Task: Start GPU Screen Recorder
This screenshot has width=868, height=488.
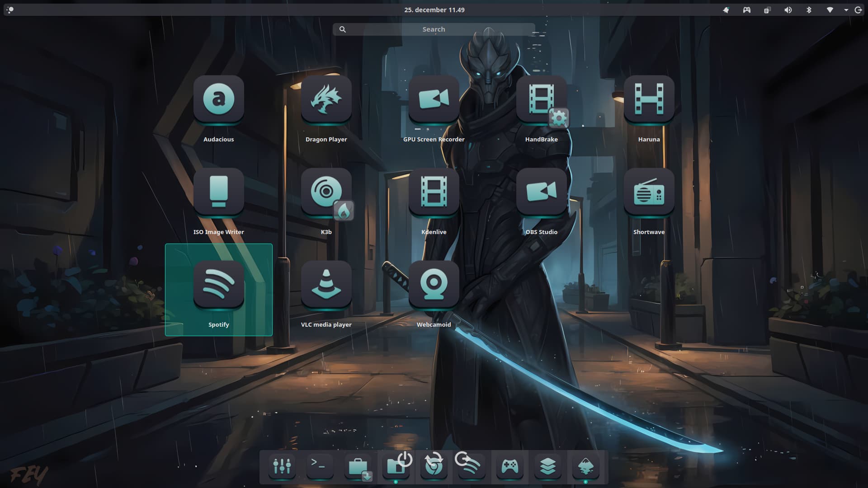Action: [434, 99]
